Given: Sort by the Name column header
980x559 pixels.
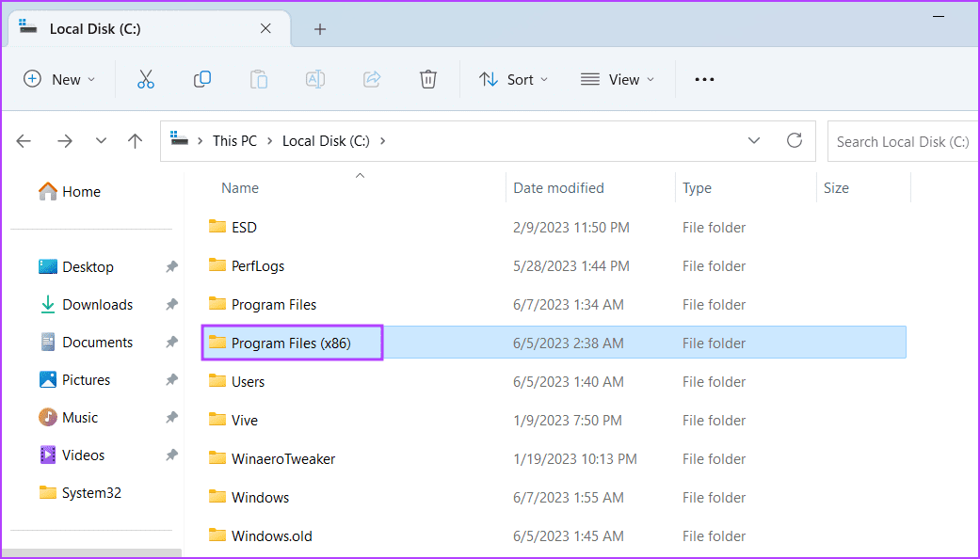Looking at the screenshot, I should point(240,188).
